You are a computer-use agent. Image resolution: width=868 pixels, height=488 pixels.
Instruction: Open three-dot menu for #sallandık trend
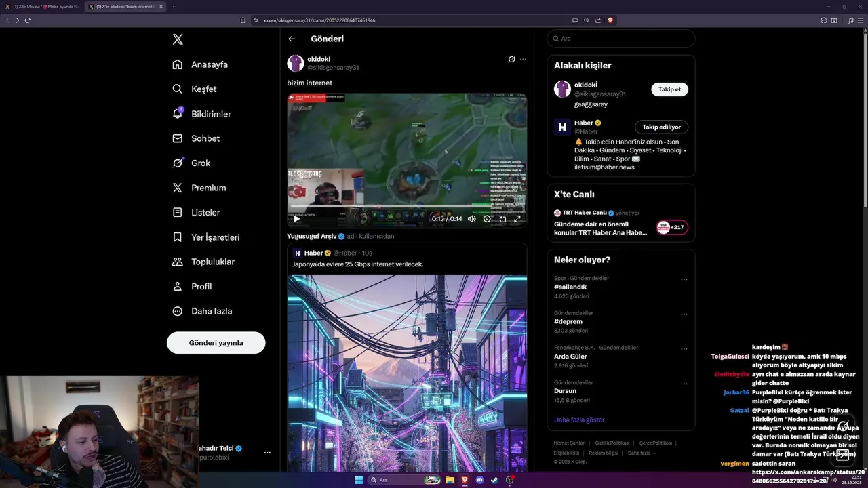point(684,279)
